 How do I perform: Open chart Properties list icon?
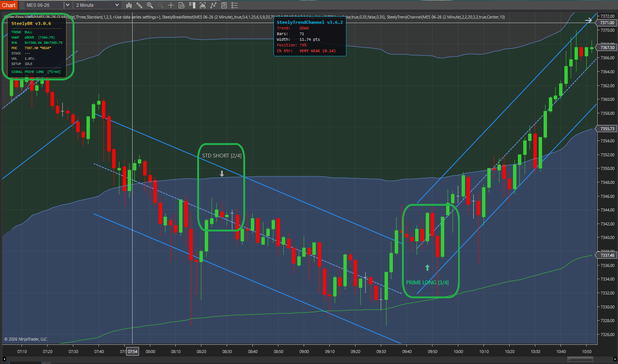pos(235,5)
